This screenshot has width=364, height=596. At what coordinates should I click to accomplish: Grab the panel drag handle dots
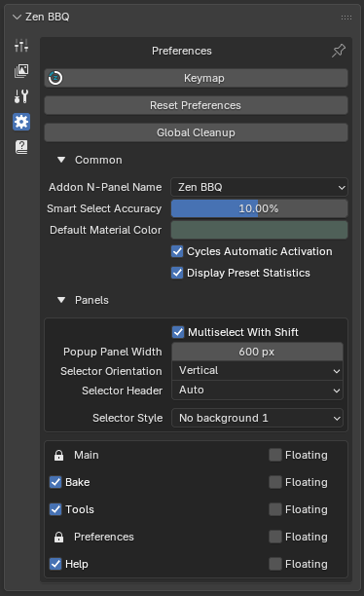coord(346,18)
